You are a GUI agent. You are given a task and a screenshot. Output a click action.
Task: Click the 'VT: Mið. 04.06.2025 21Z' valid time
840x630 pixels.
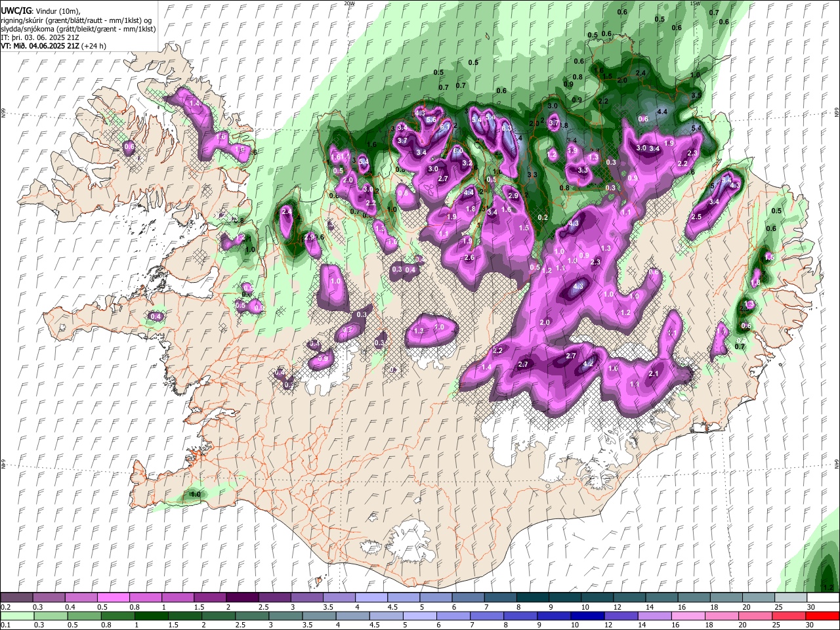pyautogui.click(x=41, y=46)
